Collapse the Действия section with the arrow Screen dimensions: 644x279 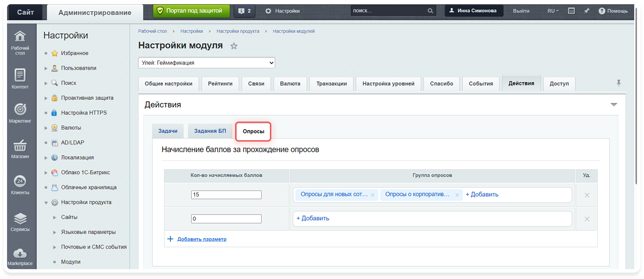click(614, 105)
